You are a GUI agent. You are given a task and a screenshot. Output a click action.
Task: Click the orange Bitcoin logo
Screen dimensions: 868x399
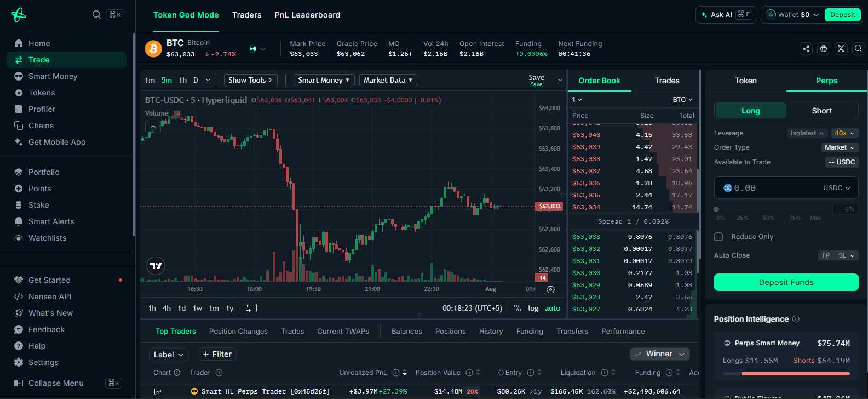point(153,49)
